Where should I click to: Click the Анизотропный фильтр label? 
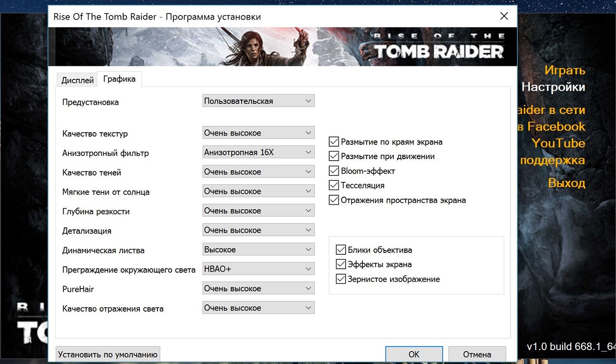(x=105, y=153)
